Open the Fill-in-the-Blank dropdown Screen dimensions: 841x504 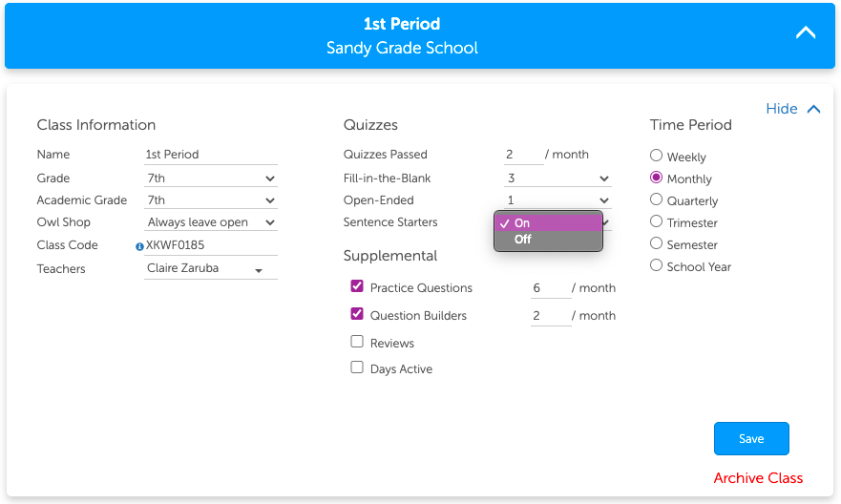coord(557,178)
